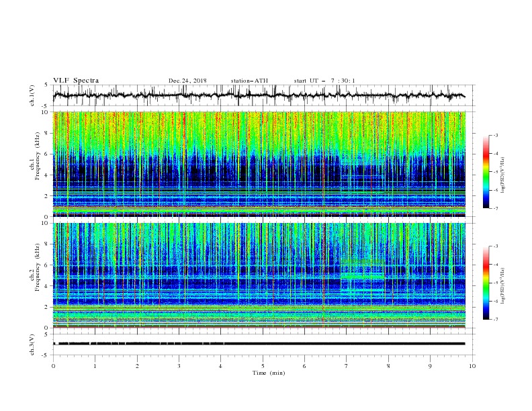Click the 'ch.3(V)' axis label
This screenshot has height=411, width=532.
(x=32, y=345)
